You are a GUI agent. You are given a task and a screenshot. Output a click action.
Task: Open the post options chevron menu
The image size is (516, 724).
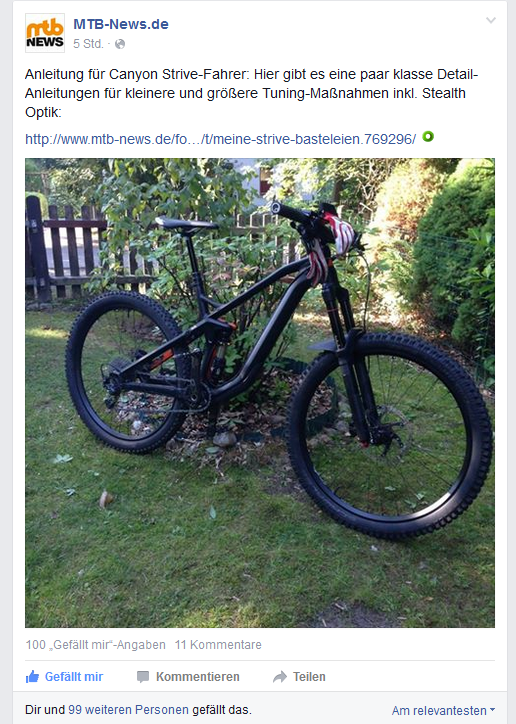pos(491,20)
